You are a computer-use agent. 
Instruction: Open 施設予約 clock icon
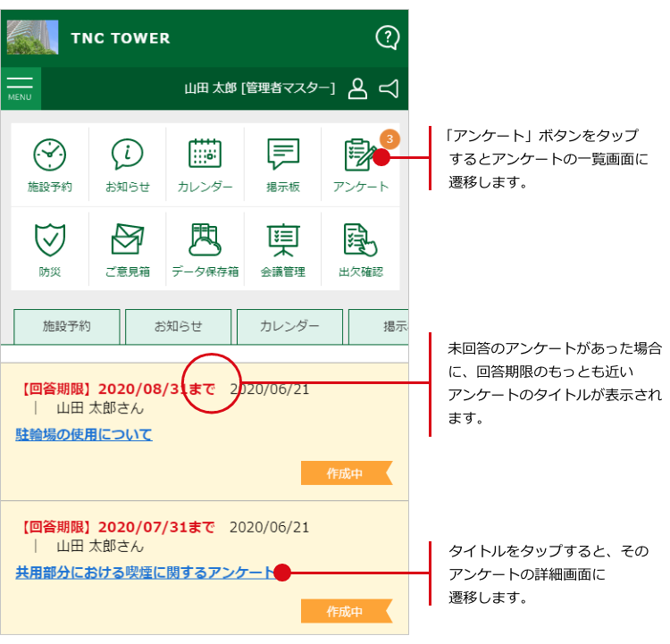coord(49,156)
